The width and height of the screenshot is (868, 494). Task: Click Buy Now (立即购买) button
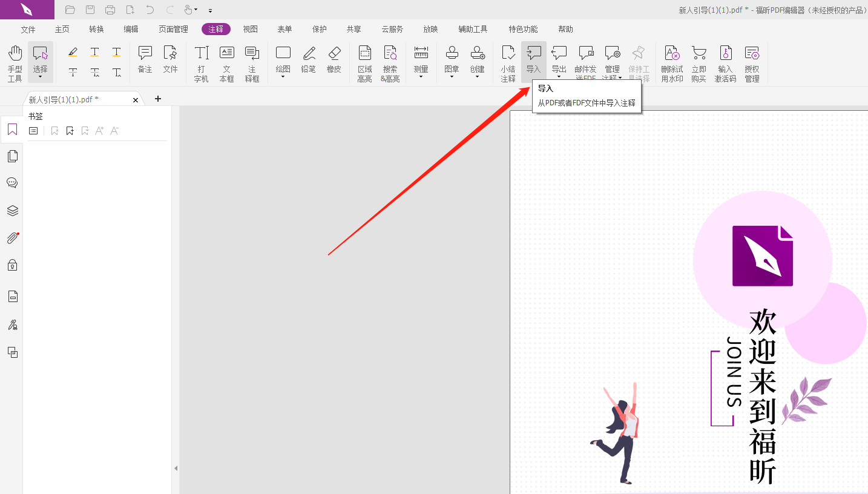(x=699, y=62)
